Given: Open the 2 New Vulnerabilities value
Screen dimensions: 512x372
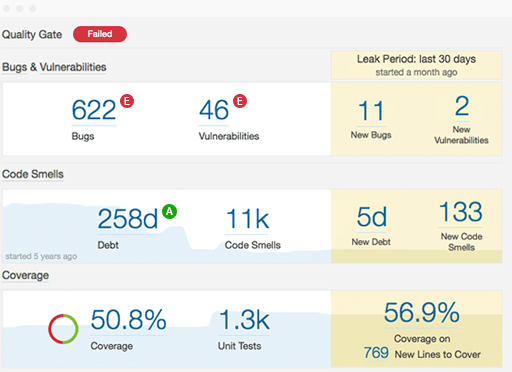Looking at the screenshot, I should click(x=462, y=106).
